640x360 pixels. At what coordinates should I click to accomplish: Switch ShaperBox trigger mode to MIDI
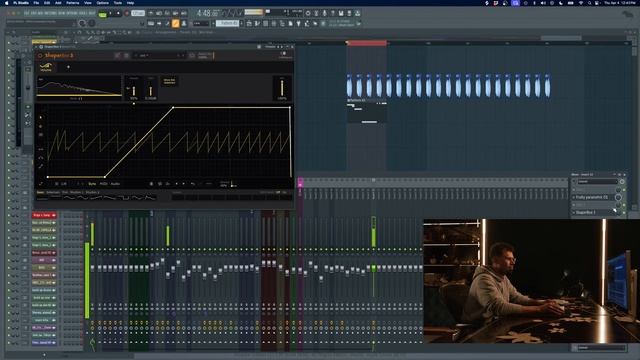(x=103, y=184)
